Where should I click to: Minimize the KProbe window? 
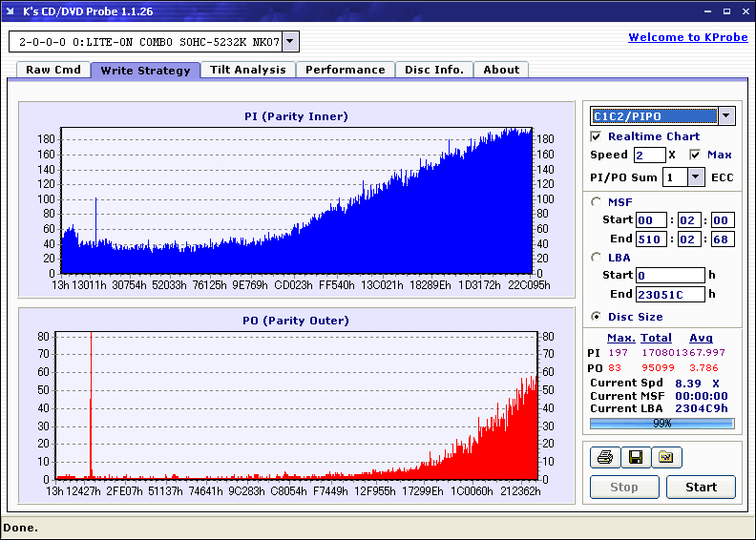click(x=707, y=11)
